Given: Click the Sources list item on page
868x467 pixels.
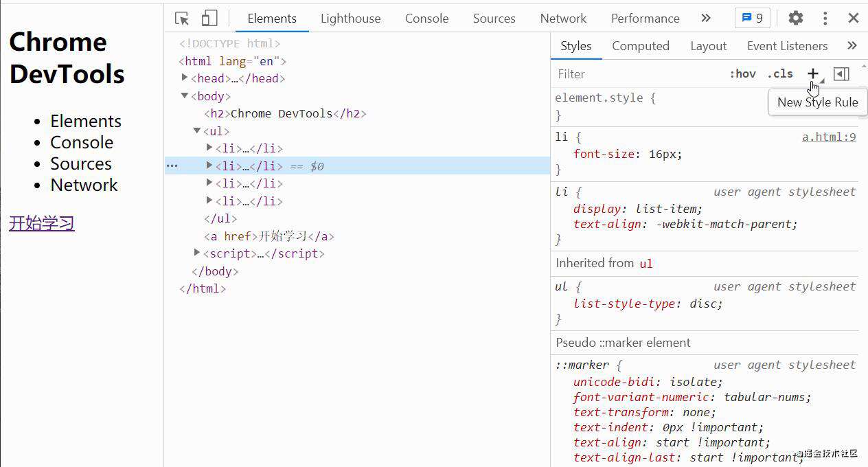Looking at the screenshot, I should click(80, 164).
